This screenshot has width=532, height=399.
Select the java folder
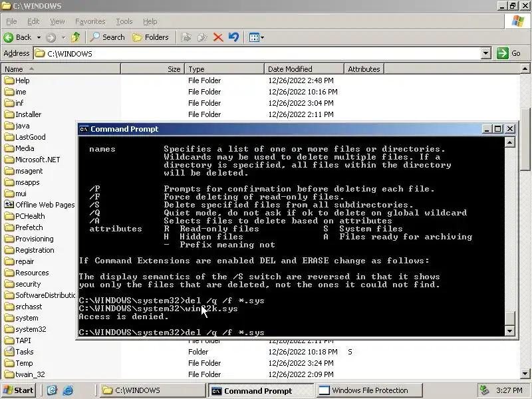(x=17, y=126)
